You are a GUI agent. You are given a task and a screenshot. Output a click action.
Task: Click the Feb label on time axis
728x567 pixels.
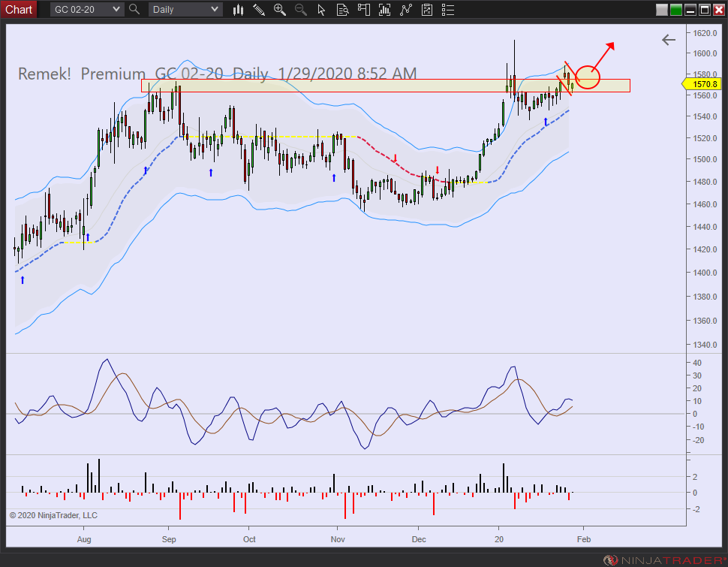click(584, 539)
